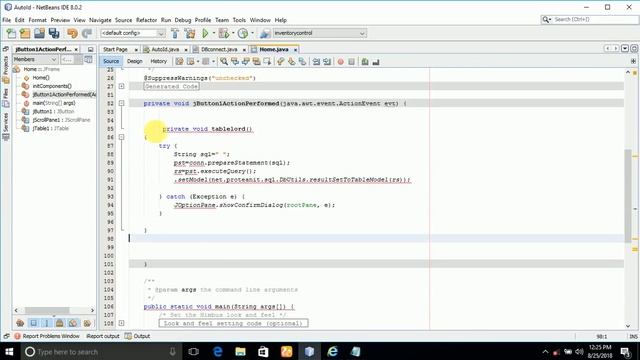
Task: Click the editor vertical scrollbar thumb
Action: coord(628,196)
